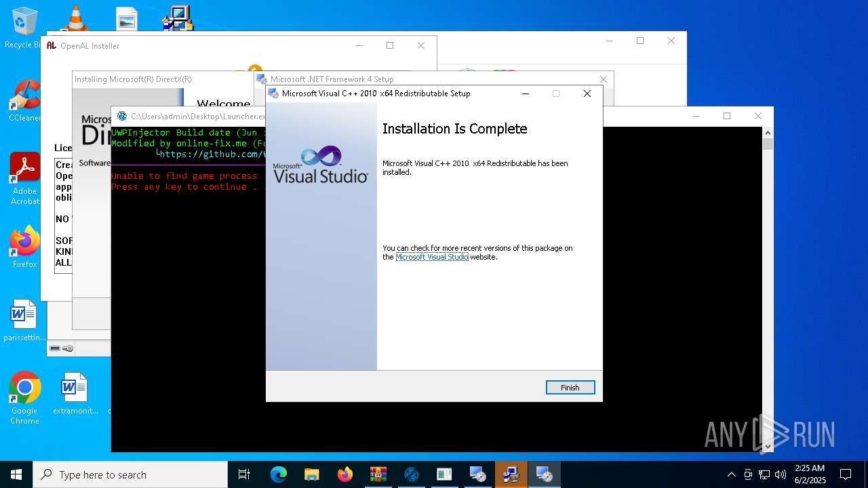This screenshot has height=488, width=868.
Task: Close the Microsoft .NET Framework 4 Setup window
Action: coord(603,79)
